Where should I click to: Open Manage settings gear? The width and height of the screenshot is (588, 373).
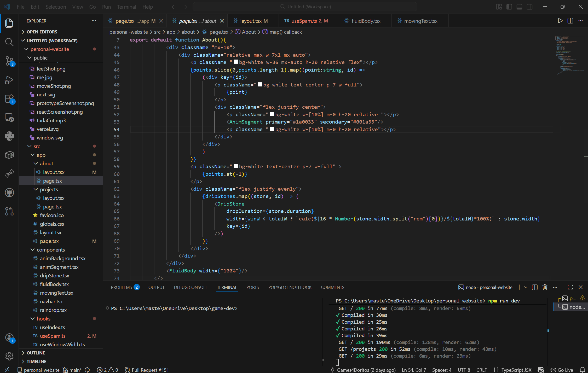coord(9,356)
